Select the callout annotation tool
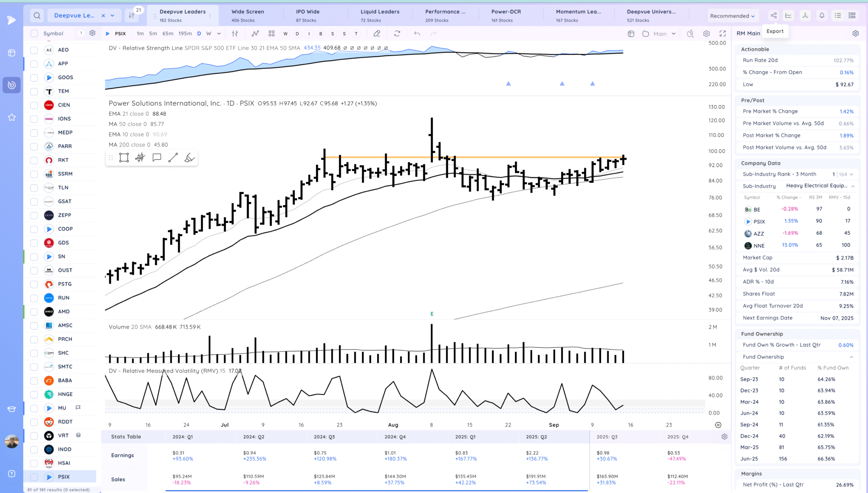 pyautogui.click(x=157, y=158)
